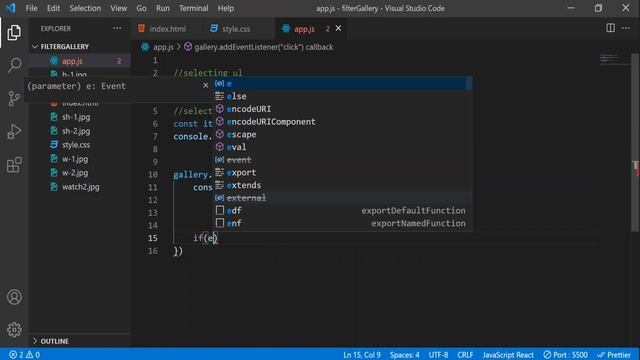Image resolution: width=640 pixels, height=360 pixels.
Task: Open Terminal menu
Action: tap(193, 8)
